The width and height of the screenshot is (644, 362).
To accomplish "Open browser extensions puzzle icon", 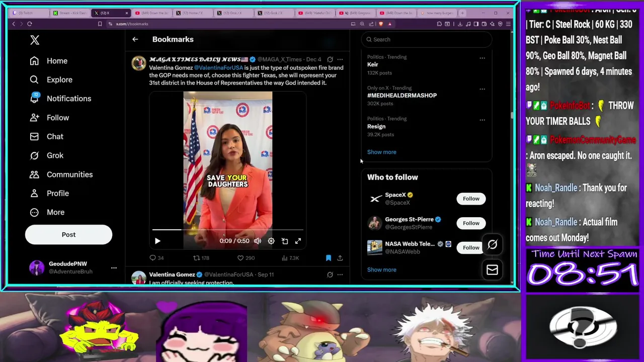I will click(439, 24).
